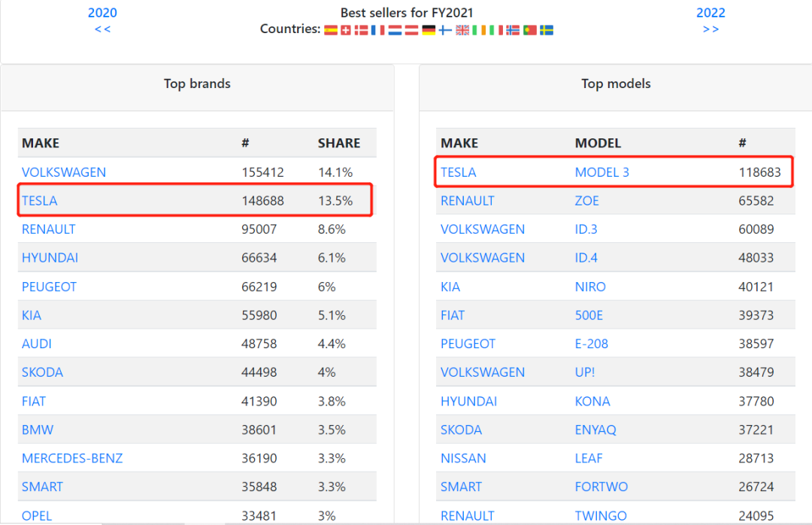Open the 500E model link
This screenshot has width=812, height=525.
tap(589, 315)
